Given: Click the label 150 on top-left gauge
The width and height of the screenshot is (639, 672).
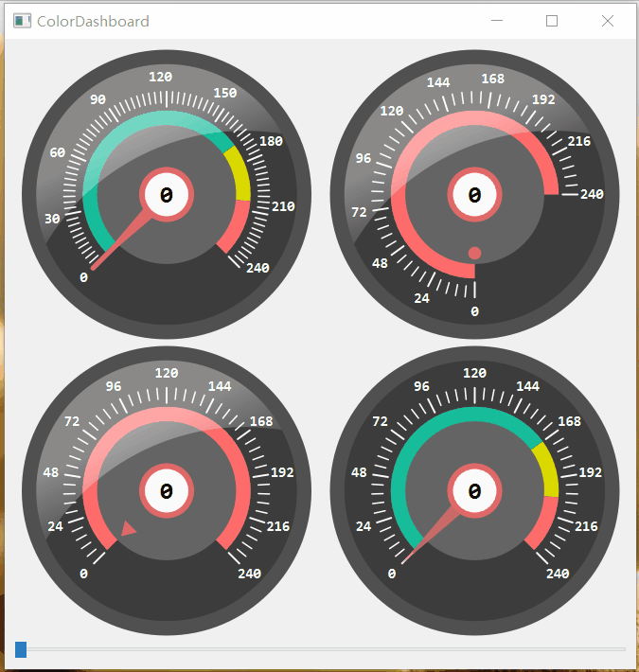Looking at the screenshot, I should tap(225, 93).
